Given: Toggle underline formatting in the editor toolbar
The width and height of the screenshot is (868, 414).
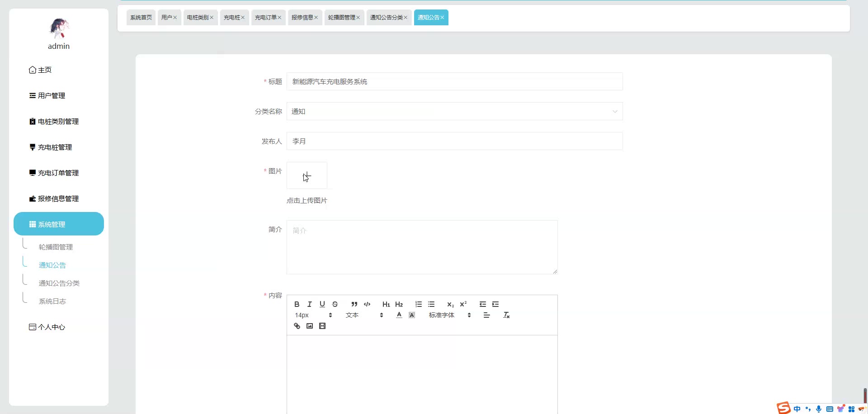Looking at the screenshot, I should [322, 304].
